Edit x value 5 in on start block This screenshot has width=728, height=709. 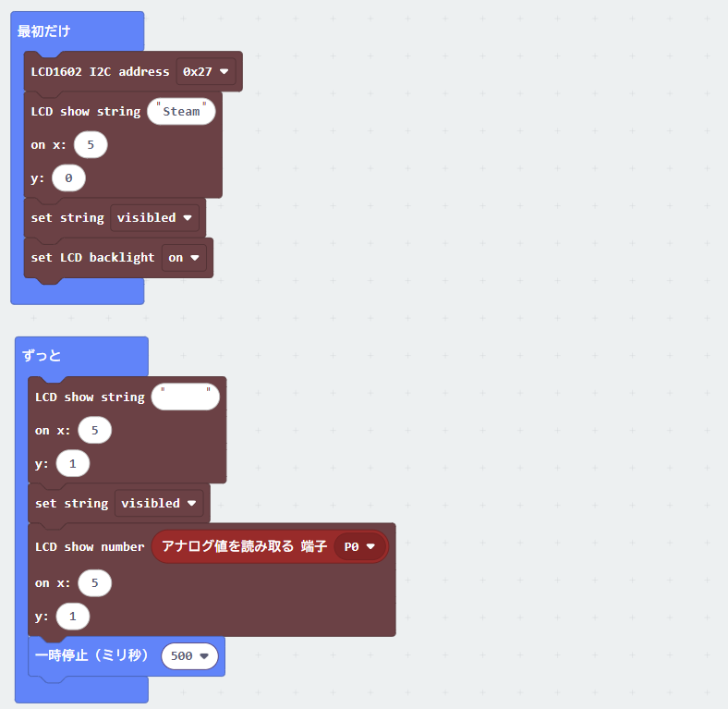tap(91, 145)
